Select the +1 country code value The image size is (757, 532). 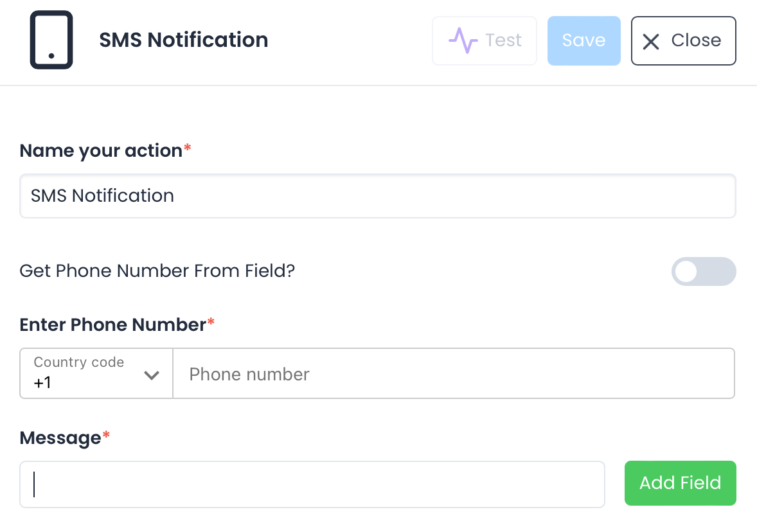tap(42, 383)
